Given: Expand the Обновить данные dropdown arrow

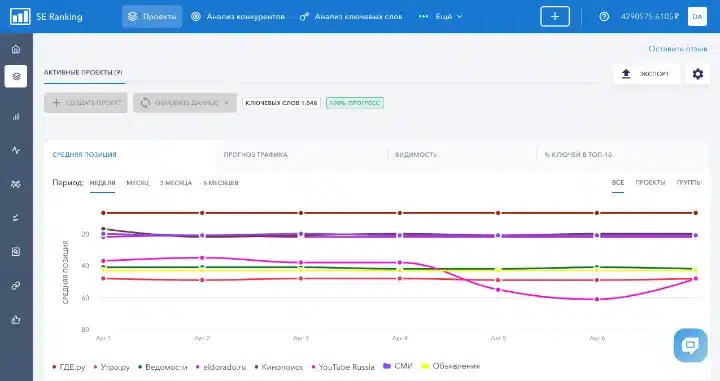Looking at the screenshot, I should 226,103.
